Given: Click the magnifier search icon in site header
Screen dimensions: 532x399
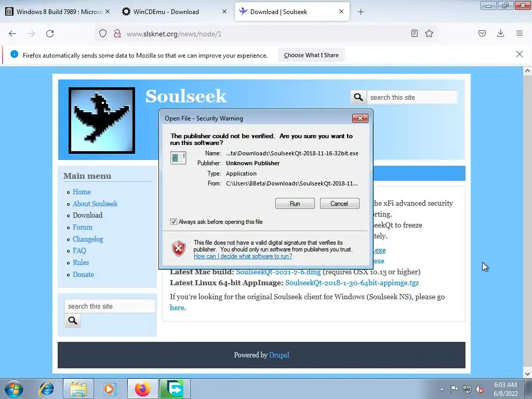Looking at the screenshot, I should tap(358, 97).
